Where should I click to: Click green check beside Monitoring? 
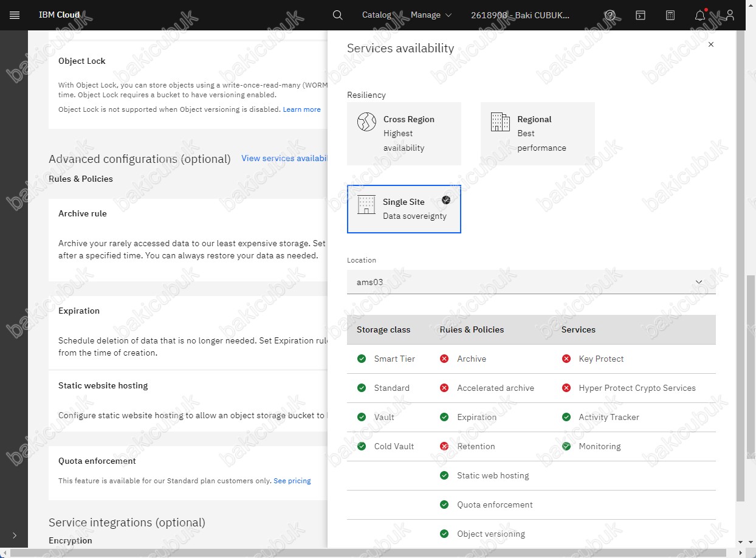(x=566, y=446)
